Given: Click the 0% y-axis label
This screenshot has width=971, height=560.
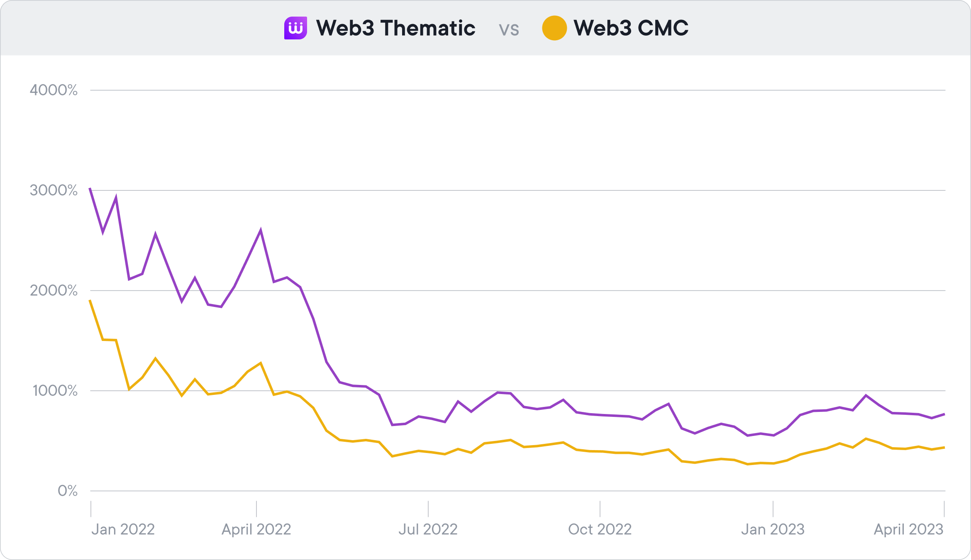Looking at the screenshot, I should [x=68, y=491].
